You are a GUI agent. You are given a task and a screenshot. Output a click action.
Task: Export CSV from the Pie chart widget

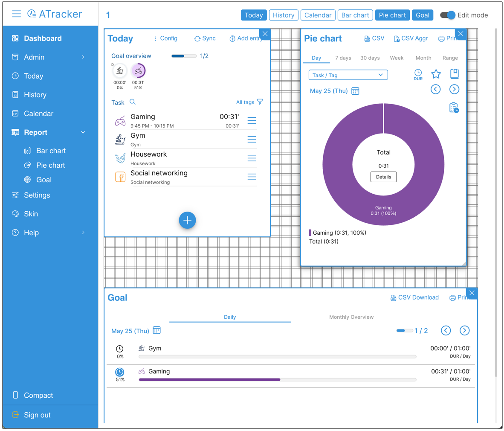coord(374,38)
